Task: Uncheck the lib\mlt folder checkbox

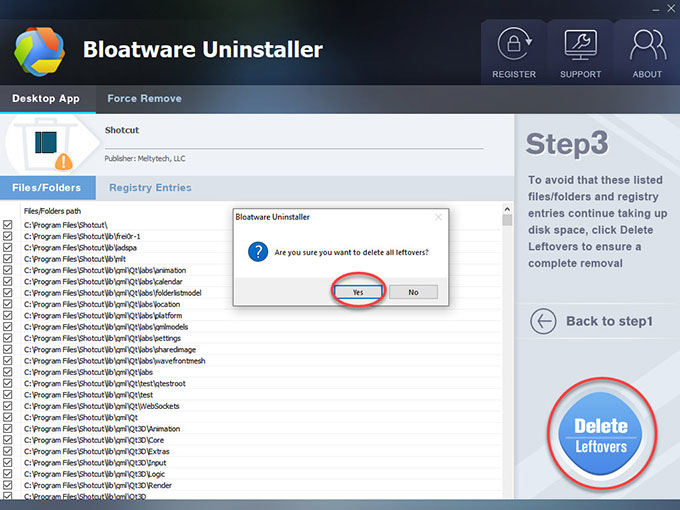Action: tap(7, 258)
